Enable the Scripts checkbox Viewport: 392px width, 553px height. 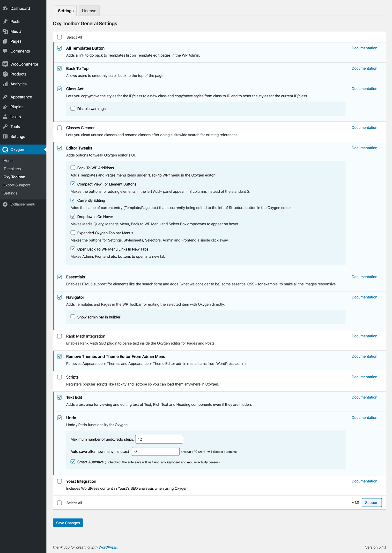coord(59,377)
